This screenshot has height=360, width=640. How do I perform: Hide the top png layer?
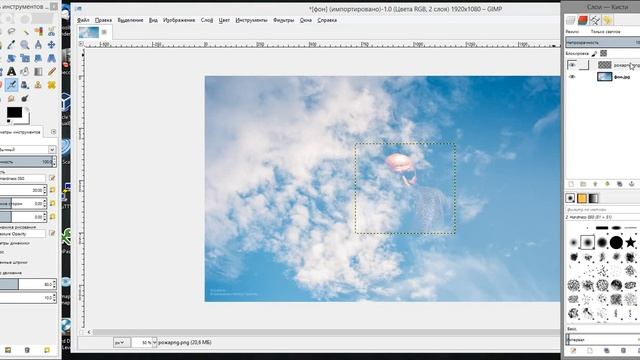pyautogui.click(x=572, y=65)
